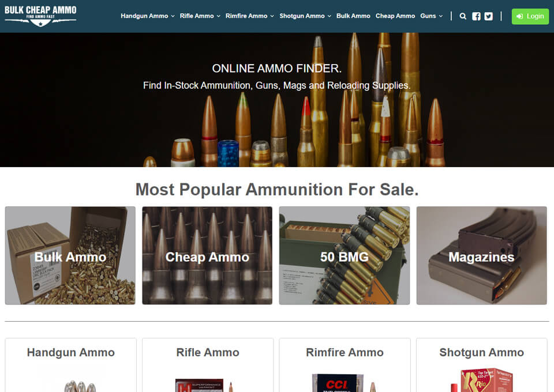The height and width of the screenshot is (392, 554).
Task: View the 50 BMG category image
Action: click(344, 255)
